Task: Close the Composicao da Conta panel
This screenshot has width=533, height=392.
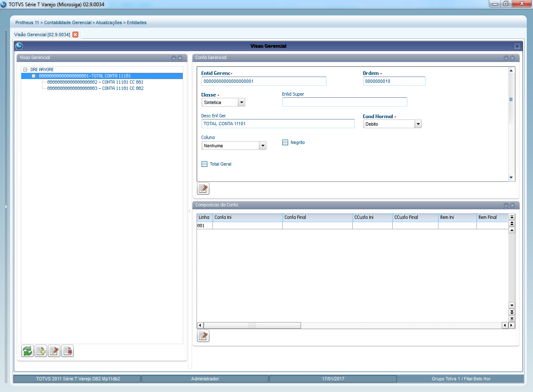Action: (x=512, y=205)
